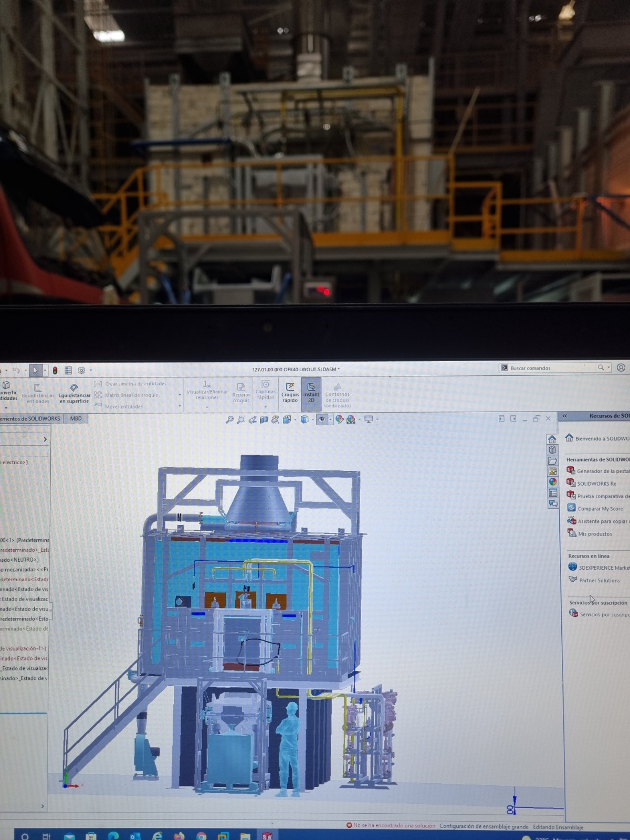Click the Mis productos link
Screen dimensions: 630x840
595,534
